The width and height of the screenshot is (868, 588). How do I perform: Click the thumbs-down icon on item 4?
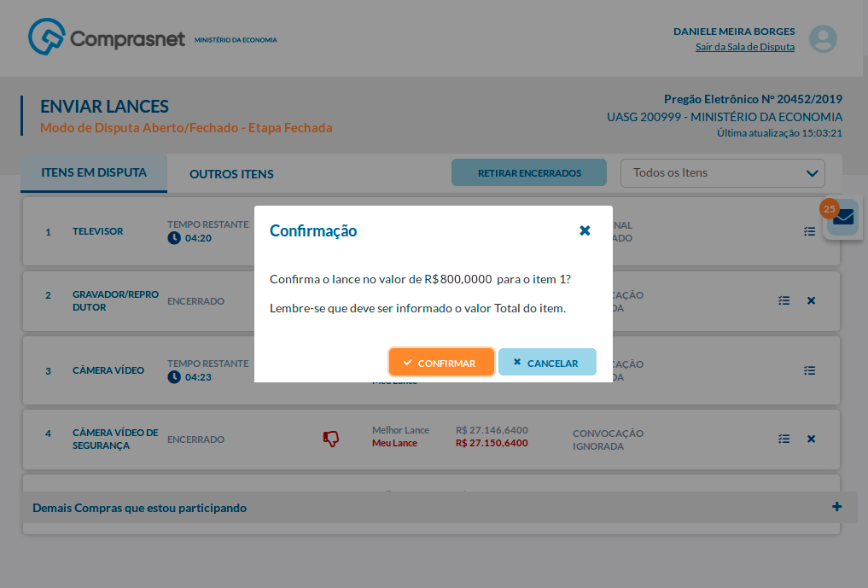pyautogui.click(x=331, y=439)
